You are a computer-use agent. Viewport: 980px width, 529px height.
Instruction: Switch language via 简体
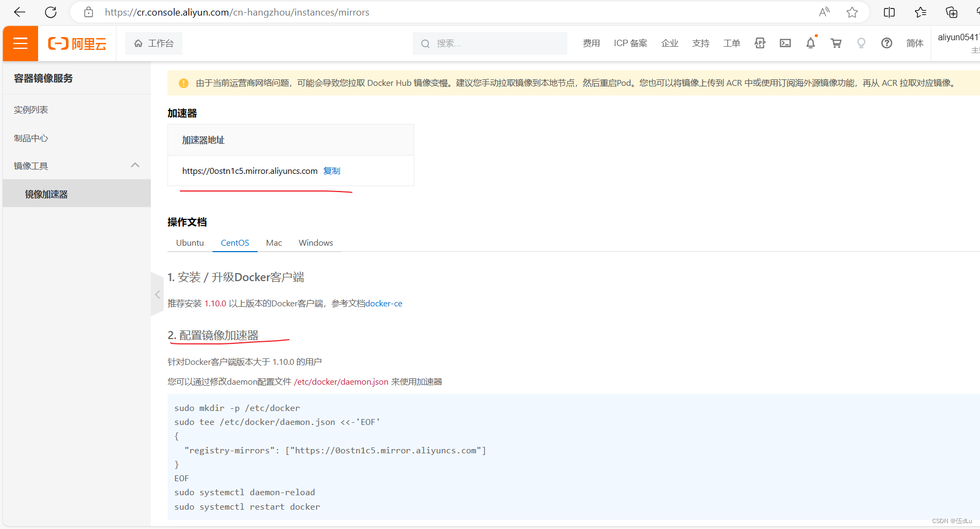point(915,43)
